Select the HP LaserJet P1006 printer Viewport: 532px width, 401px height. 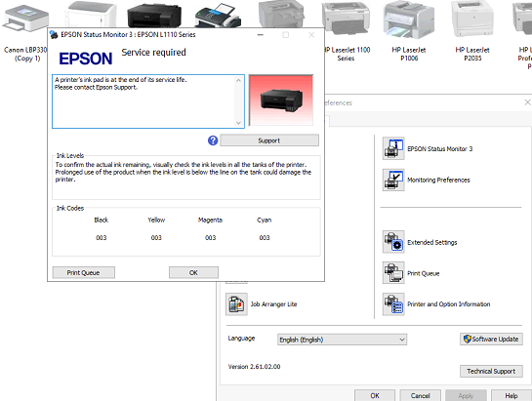click(x=409, y=32)
